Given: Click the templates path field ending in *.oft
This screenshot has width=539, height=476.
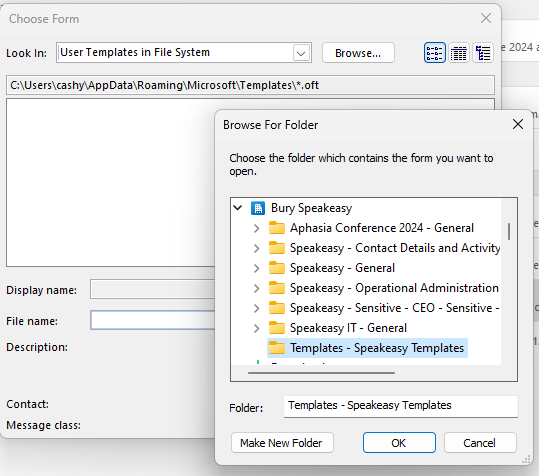Looking at the screenshot, I should point(250,85).
